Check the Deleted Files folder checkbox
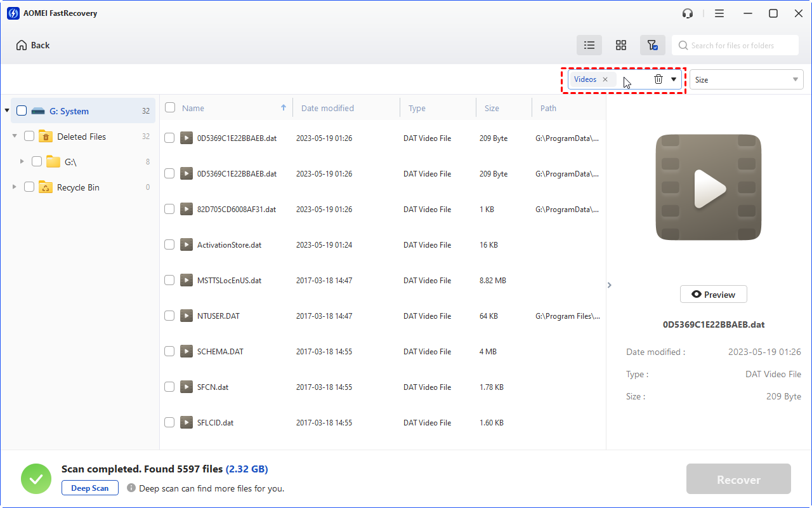 (29, 136)
